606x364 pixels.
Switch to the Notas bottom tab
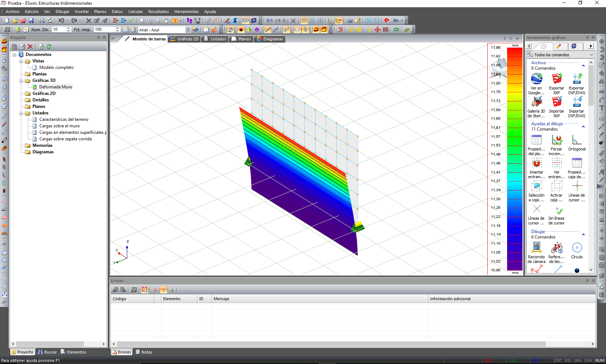tap(144, 352)
